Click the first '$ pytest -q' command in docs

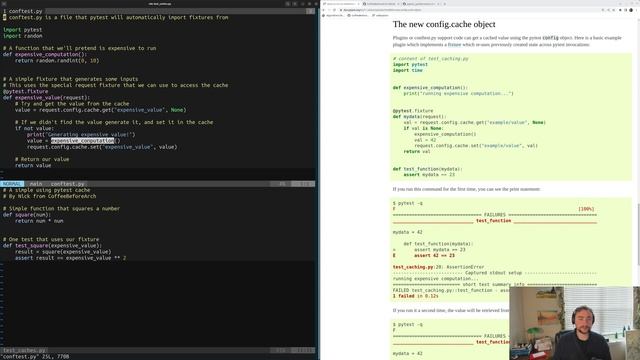click(x=408, y=203)
